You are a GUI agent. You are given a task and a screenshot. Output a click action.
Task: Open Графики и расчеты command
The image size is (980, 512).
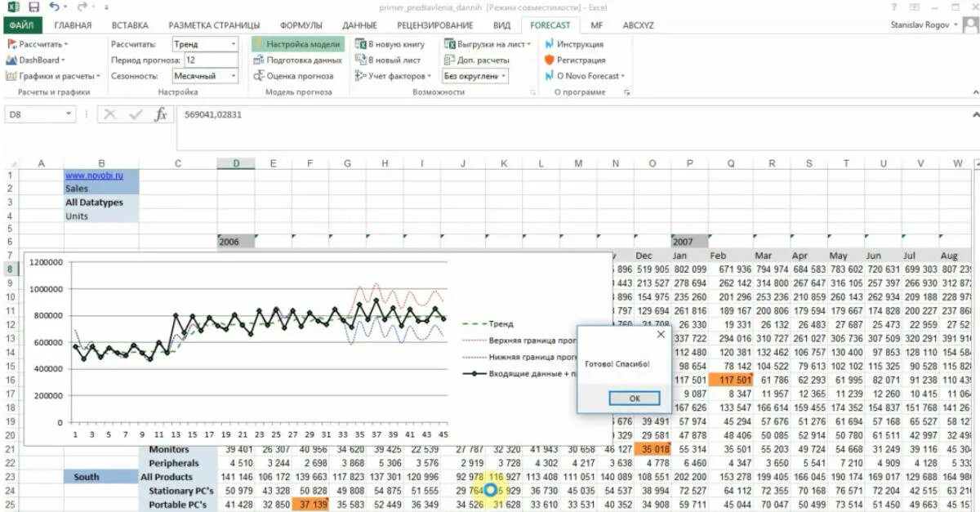(53, 76)
